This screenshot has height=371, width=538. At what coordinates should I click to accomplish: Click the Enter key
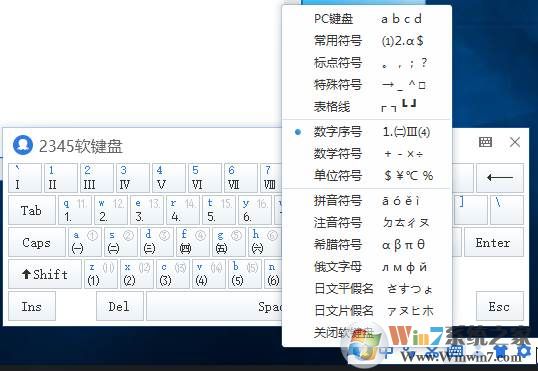(494, 242)
